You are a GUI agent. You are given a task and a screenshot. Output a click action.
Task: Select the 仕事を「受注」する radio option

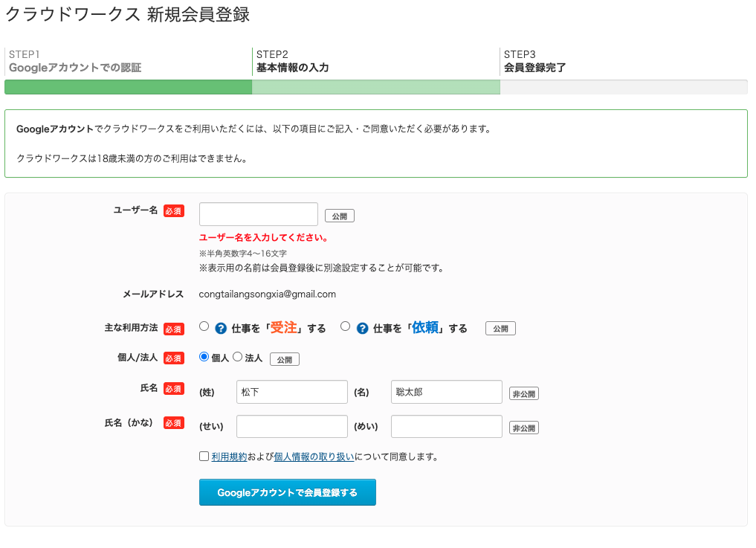[204, 326]
